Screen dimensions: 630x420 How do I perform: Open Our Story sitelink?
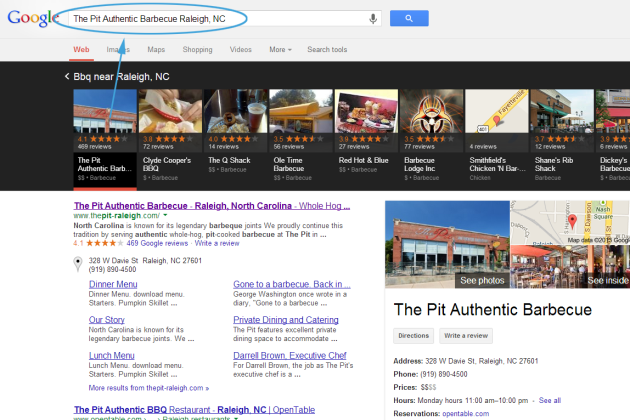pos(106,320)
